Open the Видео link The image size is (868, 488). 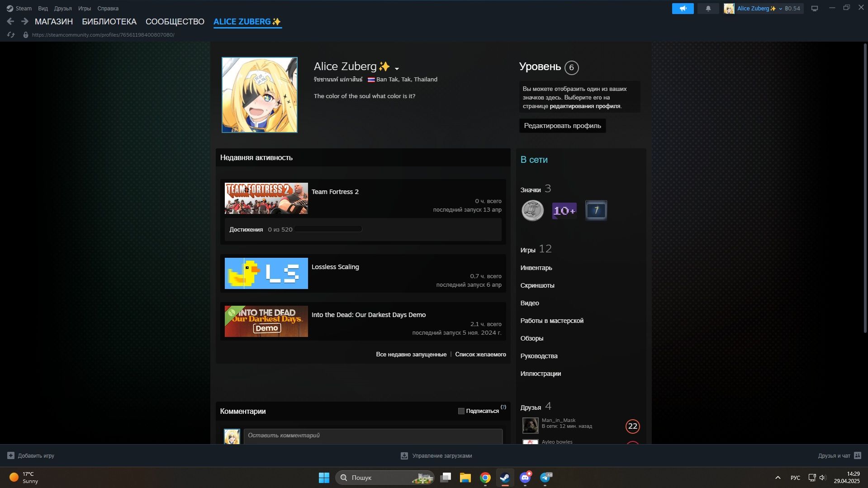coord(530,303)
